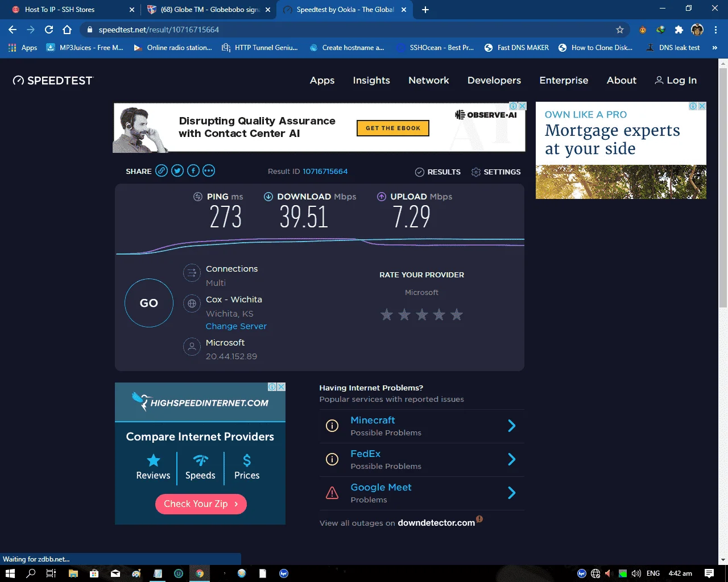This screenshot has width=728, height=582.
Task: Go back to the previous page
Action: [x=13, y=30]
